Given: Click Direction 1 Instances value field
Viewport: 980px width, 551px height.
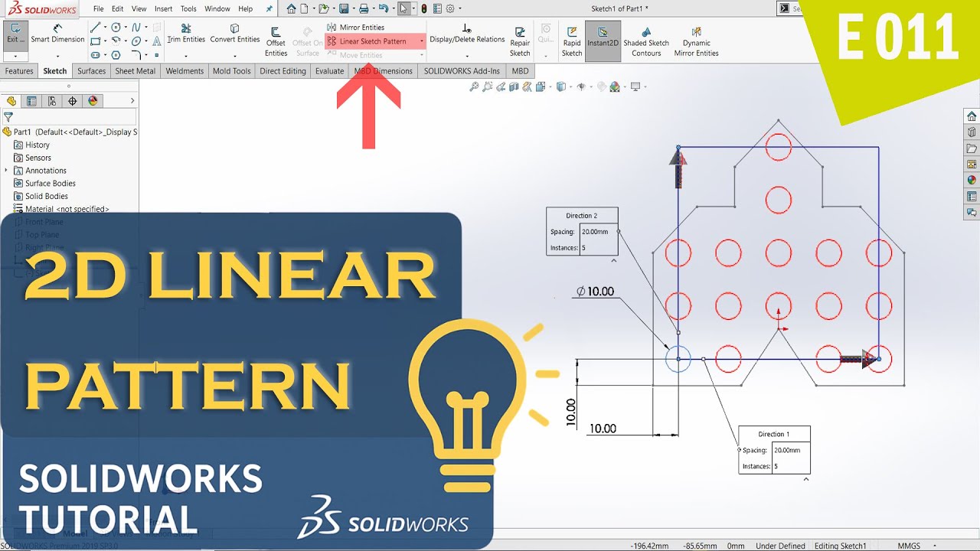Looking at the screenshot, I should click(x=790, y=466).
